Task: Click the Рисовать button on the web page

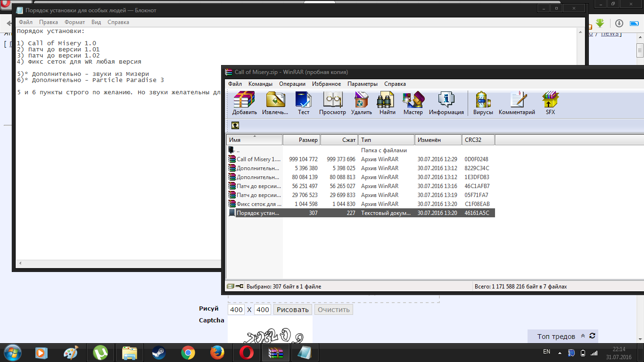Action: 293,310
